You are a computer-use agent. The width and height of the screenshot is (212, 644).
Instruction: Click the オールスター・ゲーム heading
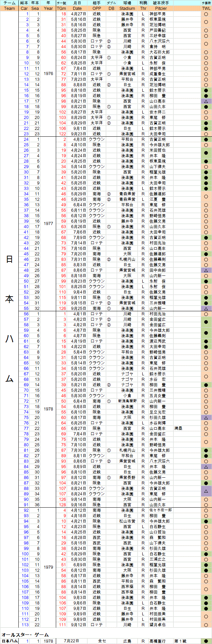[25, 635]
